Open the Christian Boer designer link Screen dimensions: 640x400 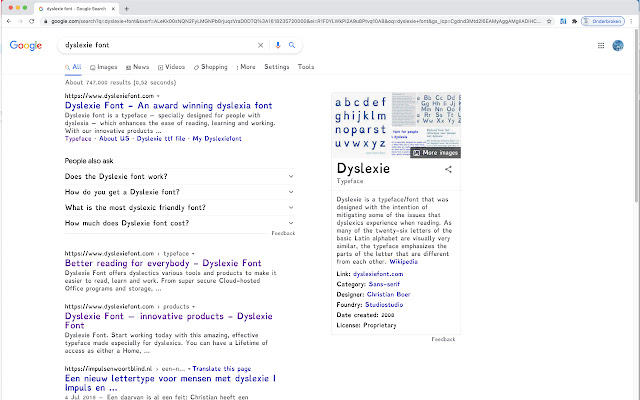pyautogui.click(x=388, y=295)
